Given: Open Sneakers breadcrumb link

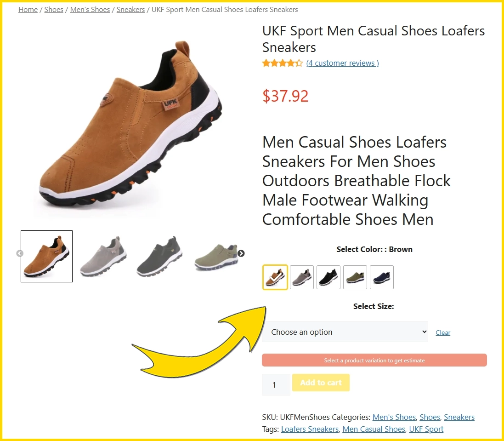Looking at the screenshot, I should tap(130, 10).
